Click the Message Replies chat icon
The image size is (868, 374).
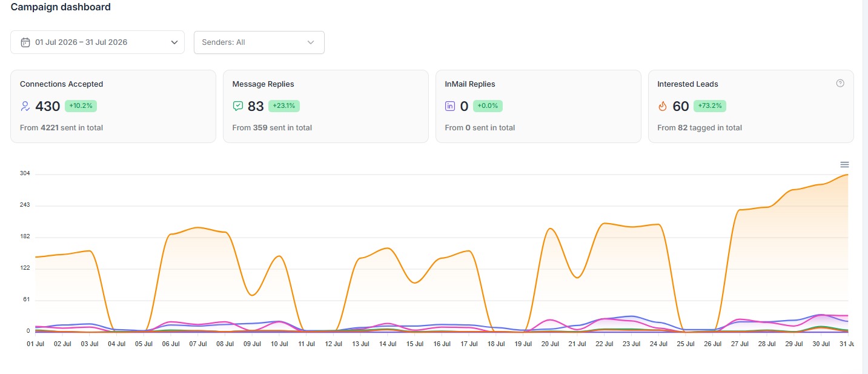pos(238,106)
